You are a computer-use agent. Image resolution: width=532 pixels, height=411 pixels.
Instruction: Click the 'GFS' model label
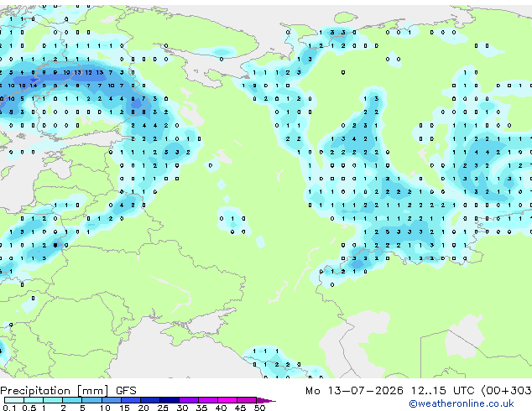click(x=126, y=391)
